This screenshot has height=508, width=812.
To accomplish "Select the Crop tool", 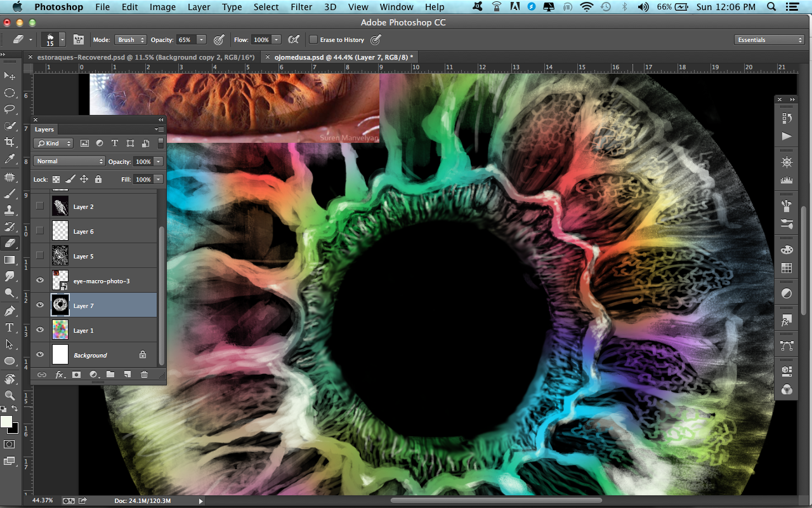I will (10, 142).
